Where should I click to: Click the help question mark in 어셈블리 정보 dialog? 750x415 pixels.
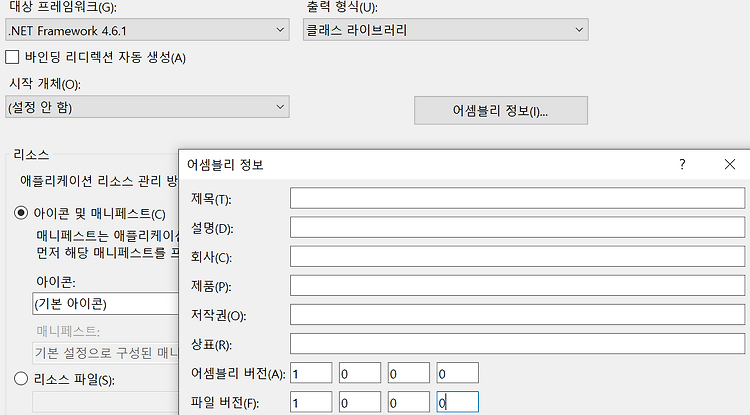coord(682,164)
